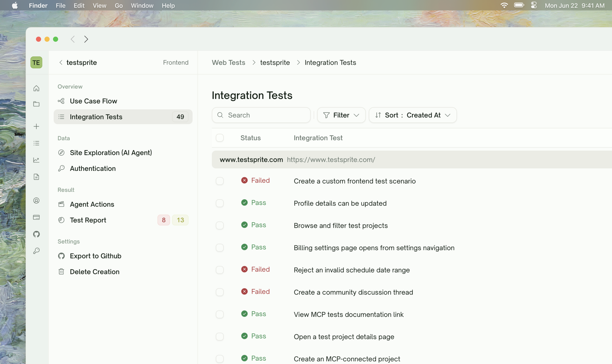Screen dimensions: 612x364
Task: Check the box for Create a community discussion thread
Action: [220, 292]
